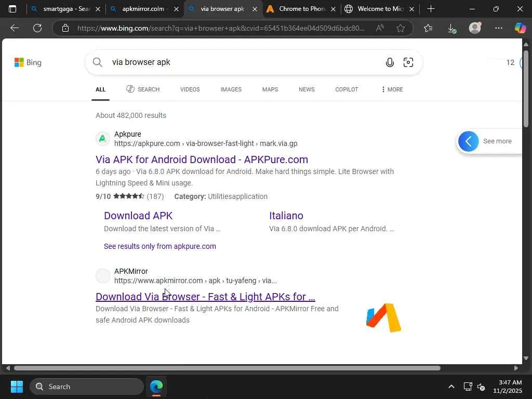This screenshot has height=399, width=532.
Task: Close the smartgaga search tab
Action: tap(98, 9)
